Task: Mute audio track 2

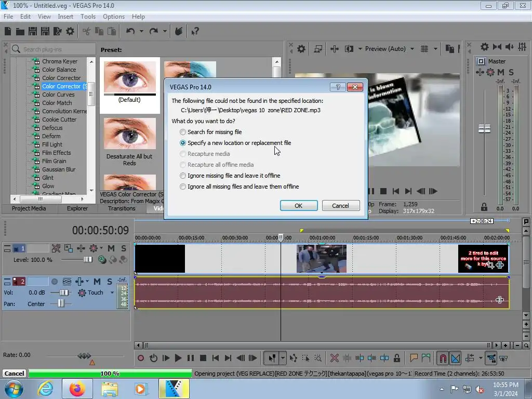Action: pyautogui.click(x=97, y=282)
